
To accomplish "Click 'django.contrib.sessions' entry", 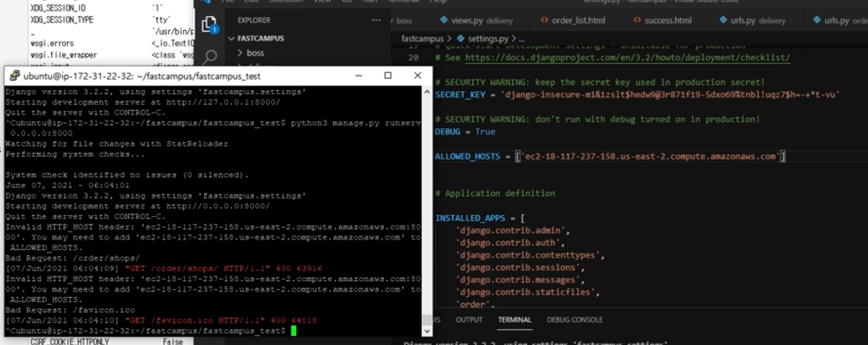I will (x=517, y=268).
